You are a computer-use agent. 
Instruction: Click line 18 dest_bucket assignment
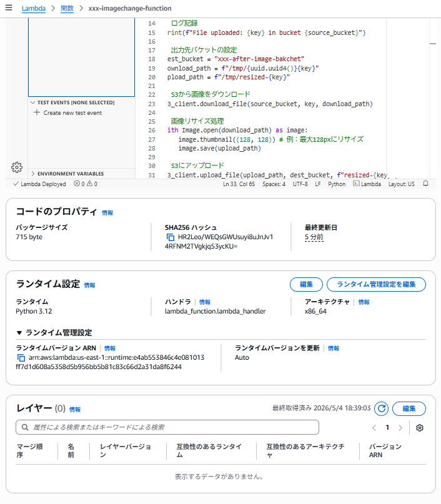pos(235,59)
